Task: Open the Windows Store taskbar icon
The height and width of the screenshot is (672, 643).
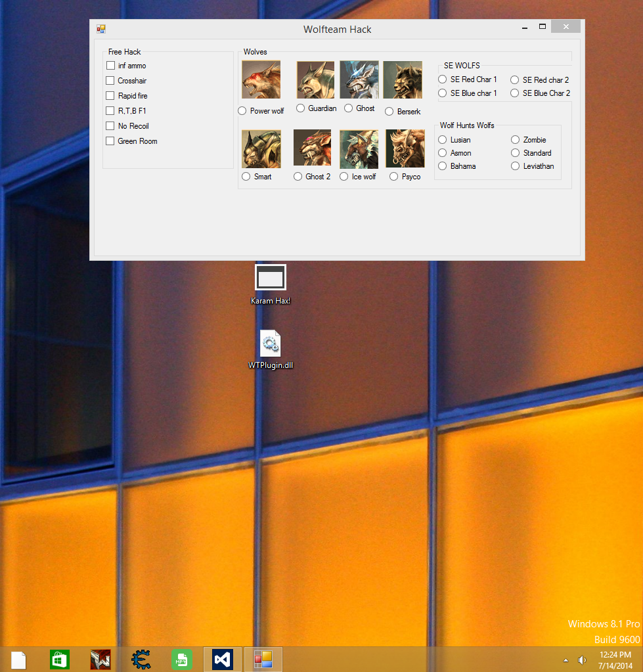Action: pos(60,659)
